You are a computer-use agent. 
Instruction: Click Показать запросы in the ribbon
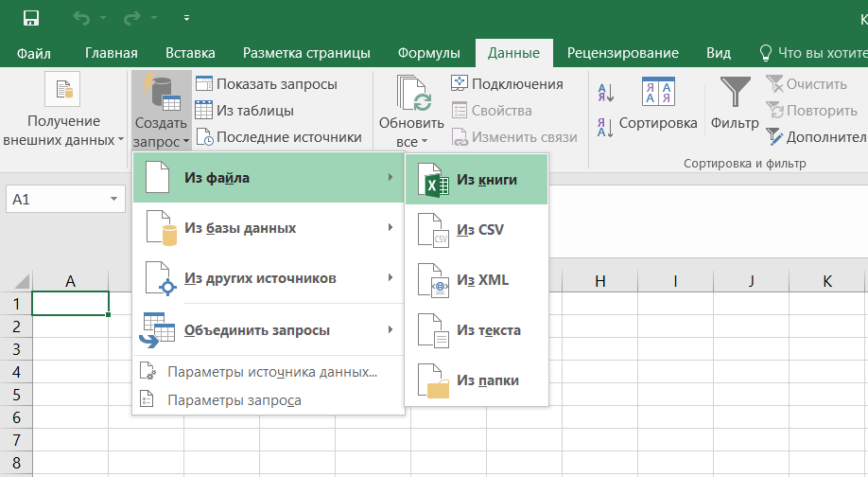266,84
